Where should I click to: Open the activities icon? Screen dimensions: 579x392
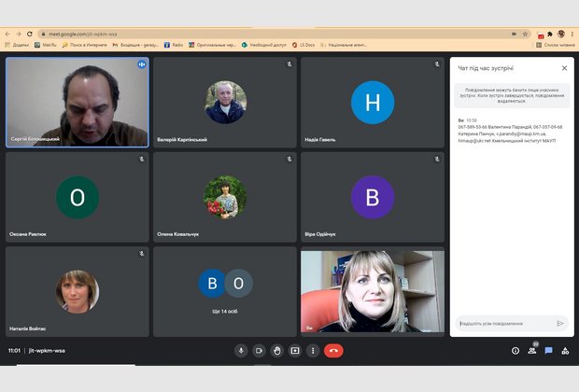[x=566, y=351]
